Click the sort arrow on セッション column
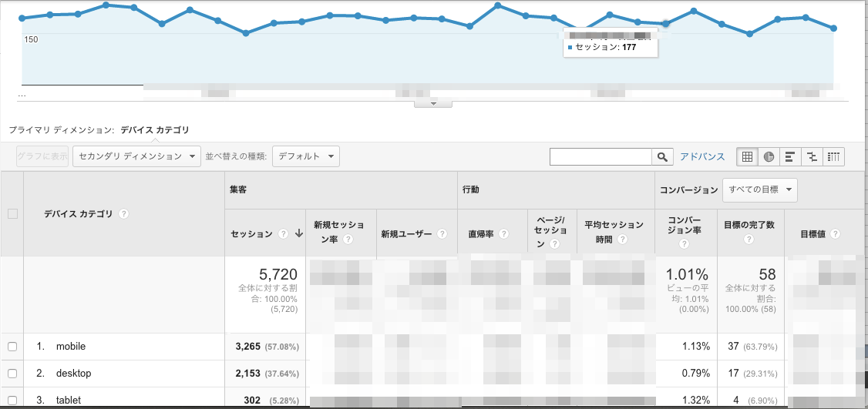The width and height of the screenshot is (868, 409). [298, 234]
